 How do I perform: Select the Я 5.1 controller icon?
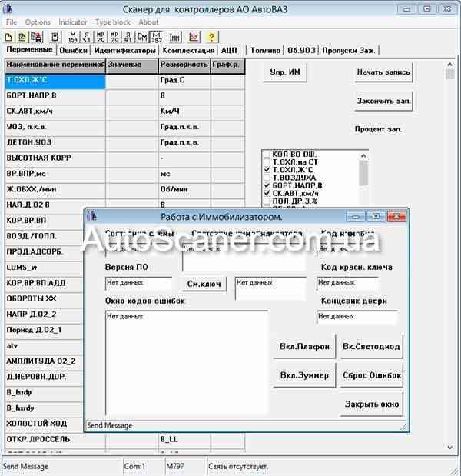click(88, 36)
